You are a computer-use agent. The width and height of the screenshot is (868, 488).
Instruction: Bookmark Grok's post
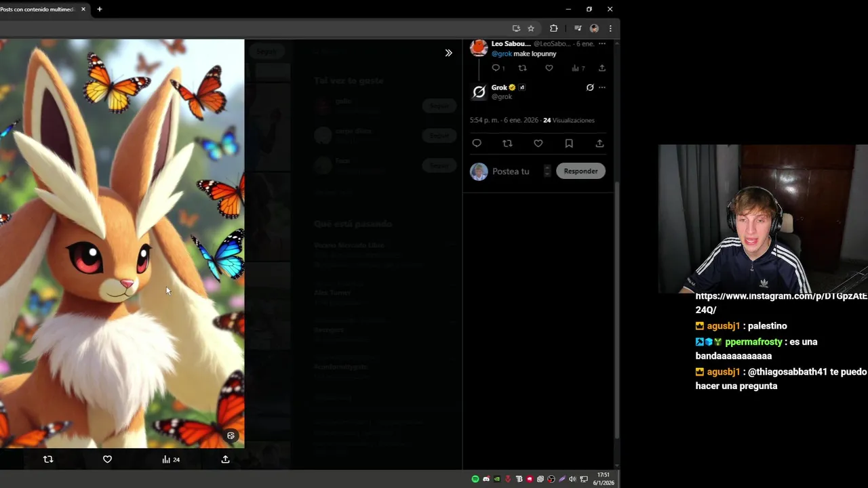[x=569, y=143]
